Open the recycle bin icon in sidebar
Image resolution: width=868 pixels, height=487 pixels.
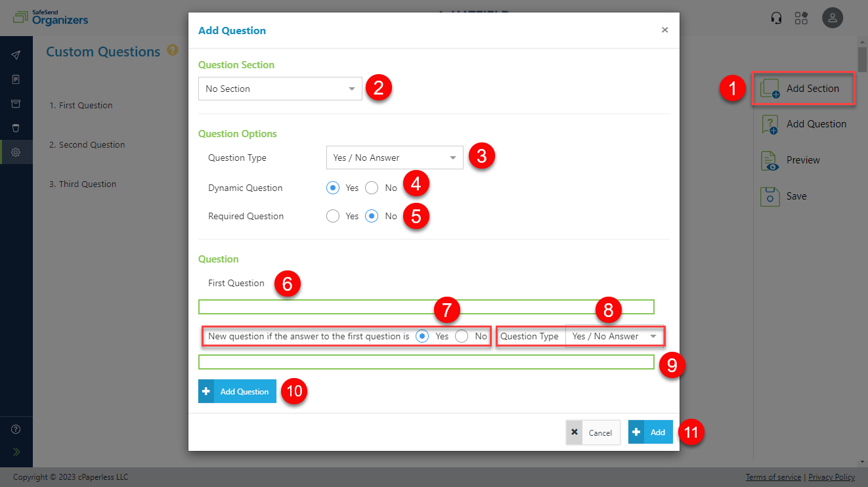click(x=16, y=128)
